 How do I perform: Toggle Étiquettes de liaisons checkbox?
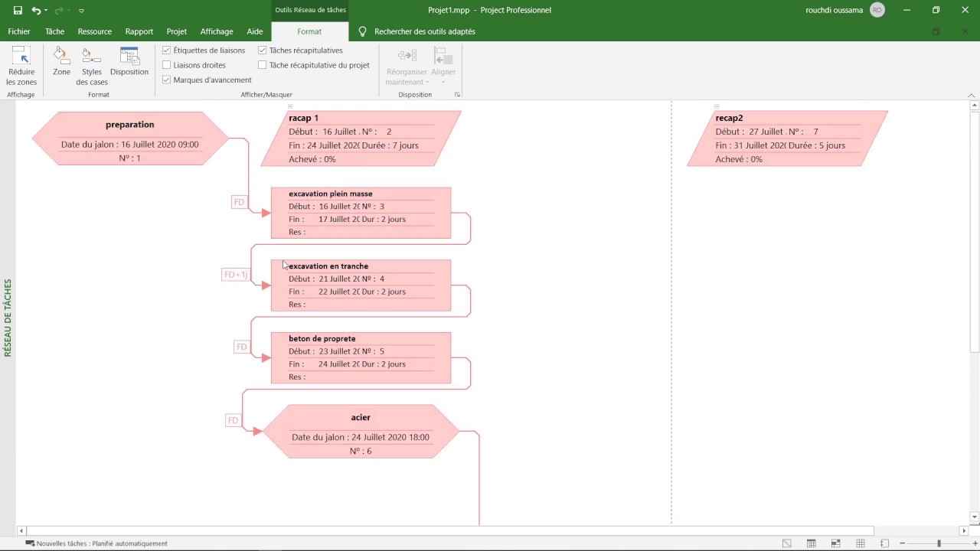click(167, 51)
